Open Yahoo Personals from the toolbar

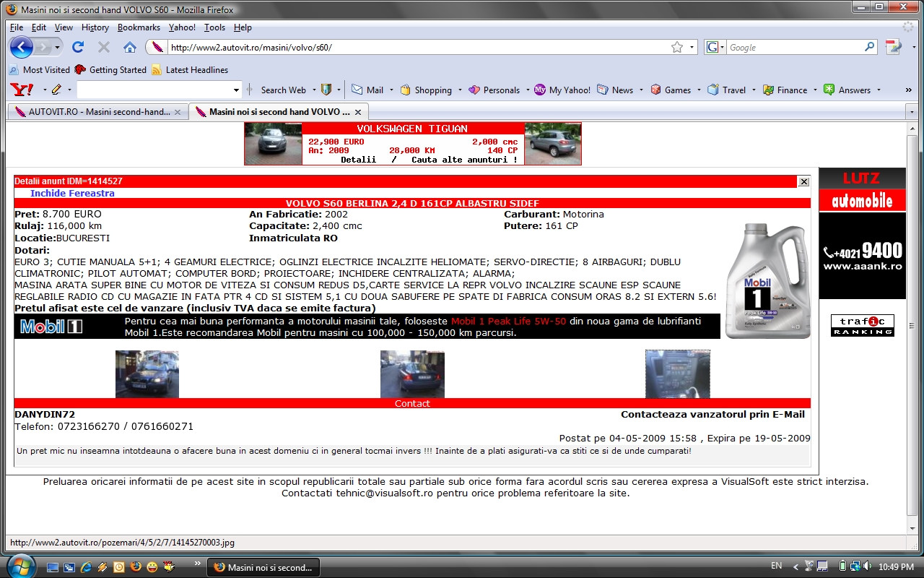(494, 90)
